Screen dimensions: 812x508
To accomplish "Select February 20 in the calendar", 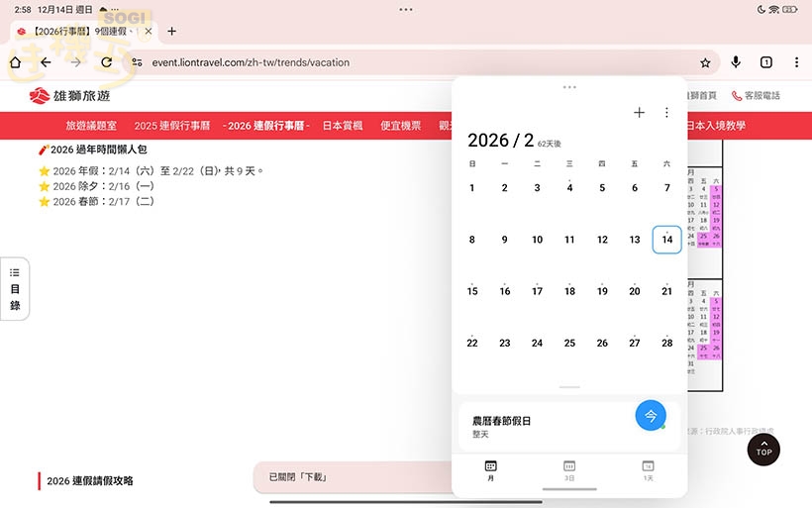I will (635, 291).
